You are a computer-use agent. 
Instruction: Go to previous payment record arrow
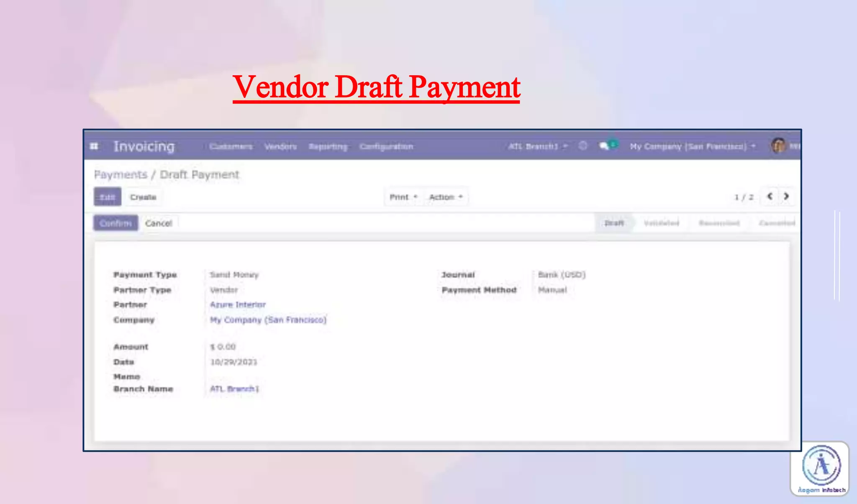coord(770,196)
